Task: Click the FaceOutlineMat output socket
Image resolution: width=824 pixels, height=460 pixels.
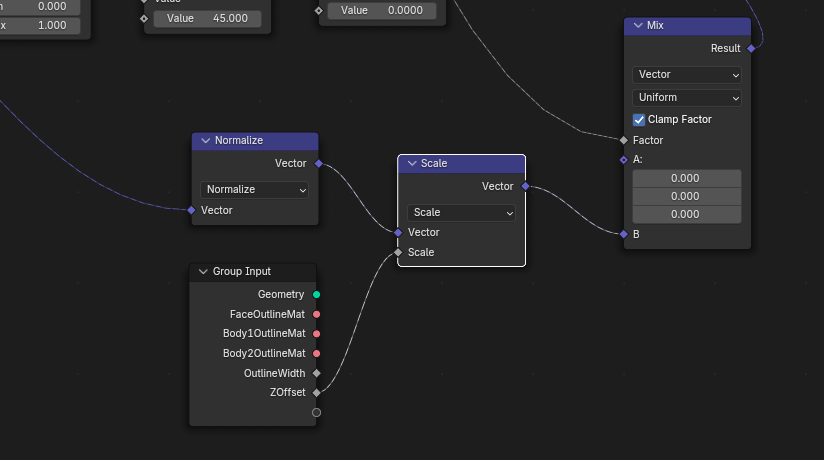Action: (x=317, y=314)
